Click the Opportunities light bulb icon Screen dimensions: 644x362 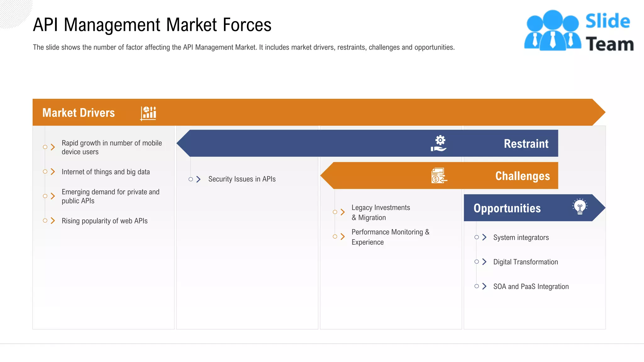(580, 207)
